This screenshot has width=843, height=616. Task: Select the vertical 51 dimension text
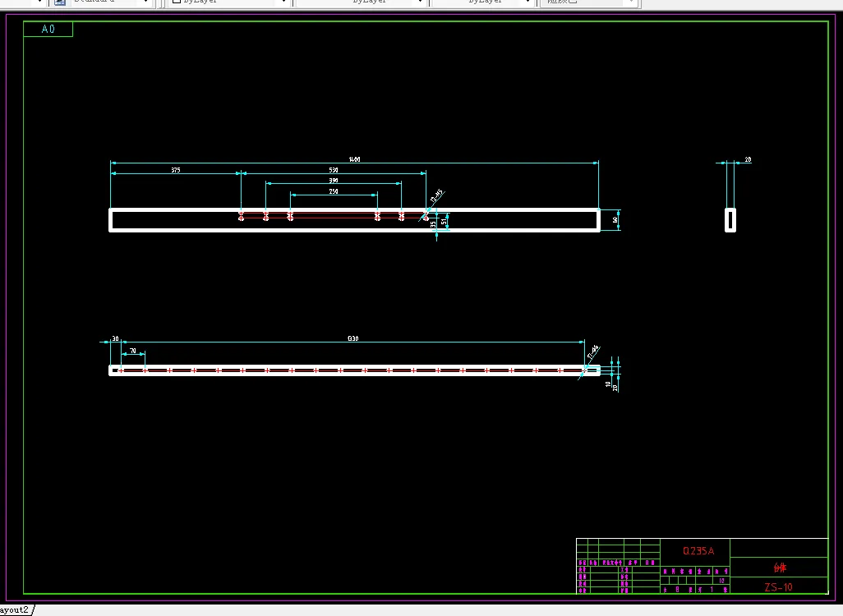click(444, 221)
